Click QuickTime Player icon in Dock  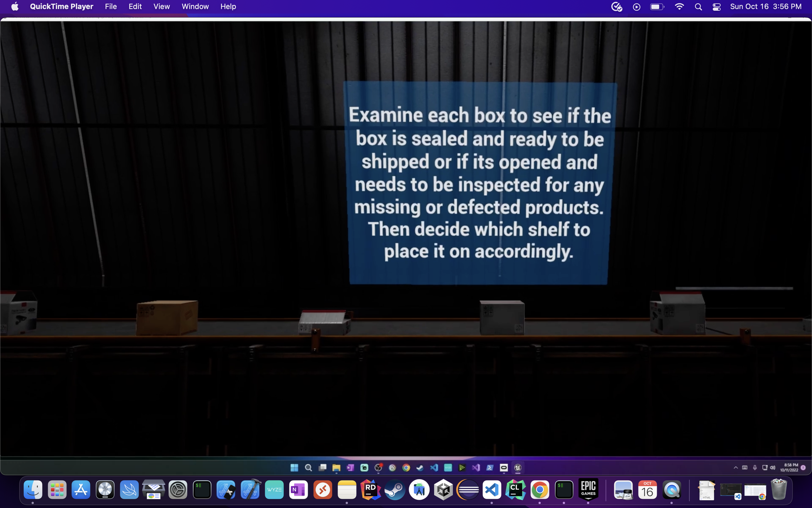672,490
